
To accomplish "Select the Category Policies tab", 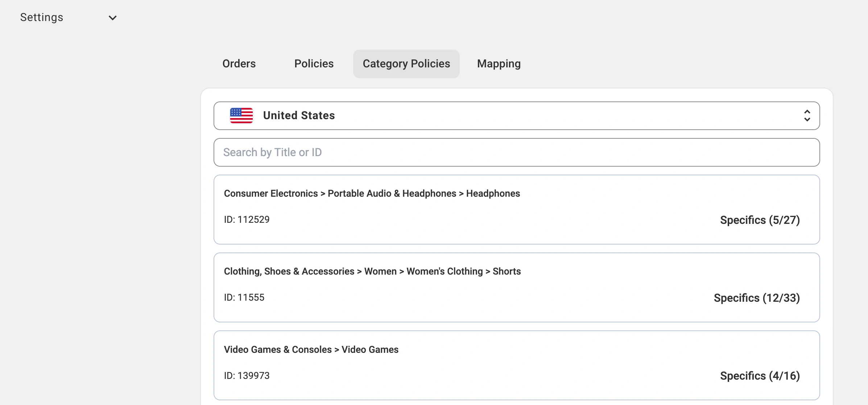I will 406,64.
